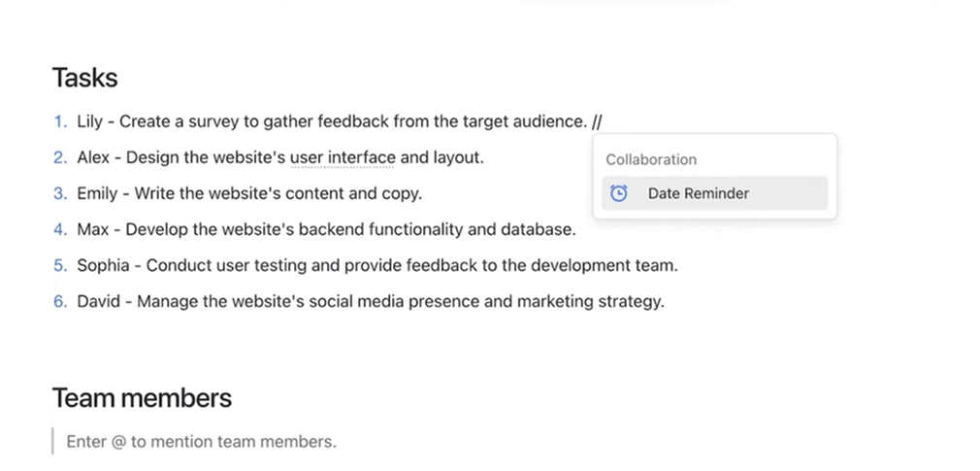Click the dotted-underlined "user interface" text
Viewport: 980px width, 471px height.
click(343, 157)
